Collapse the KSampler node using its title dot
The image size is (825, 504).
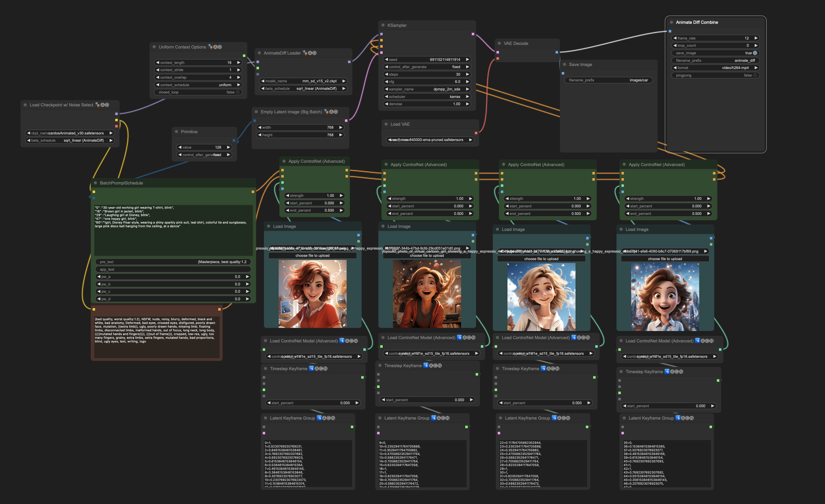click(x=383, y=25)
